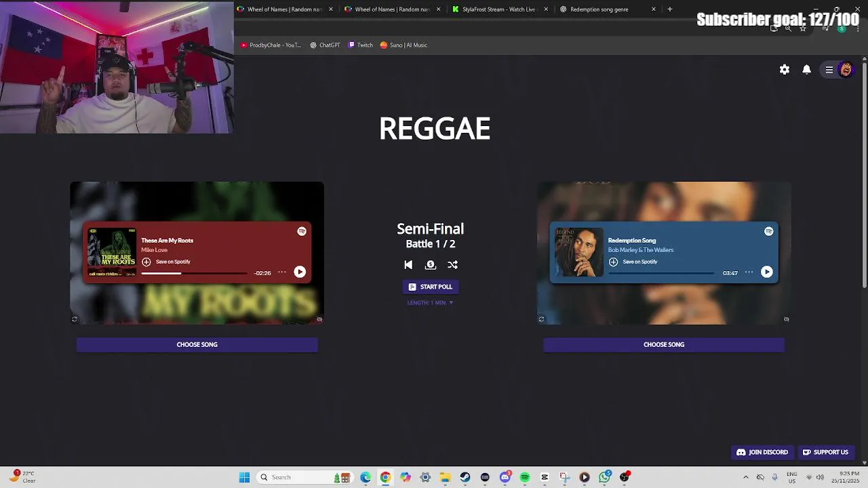Reload the Redemption Song embed

point(541,319)
